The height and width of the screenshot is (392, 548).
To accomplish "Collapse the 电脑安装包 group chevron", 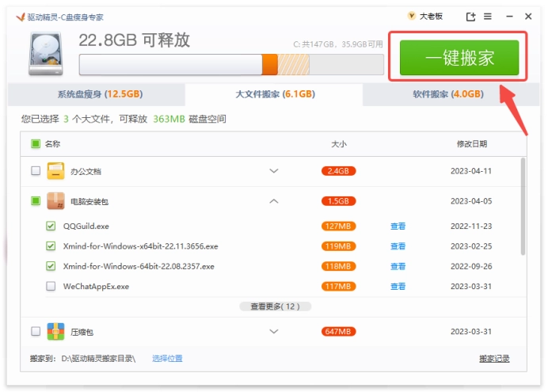I will point(274,201).
